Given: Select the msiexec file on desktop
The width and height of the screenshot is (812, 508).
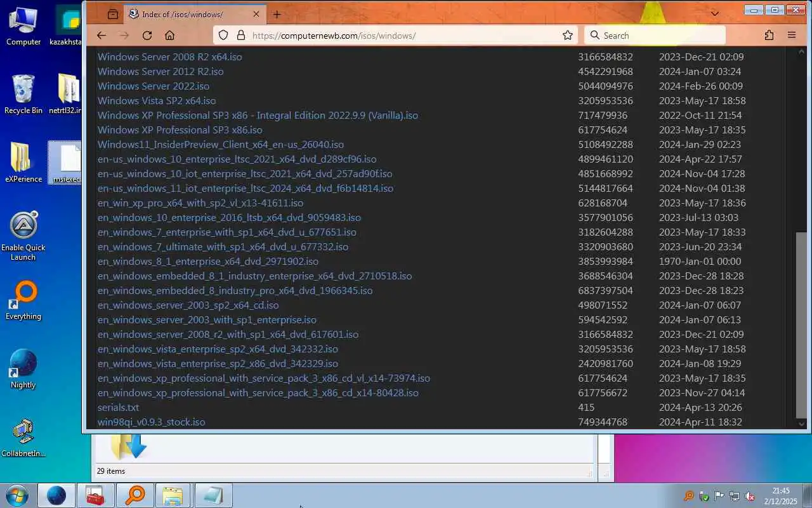Looking at the screenshot, I should tap(65, 163).
